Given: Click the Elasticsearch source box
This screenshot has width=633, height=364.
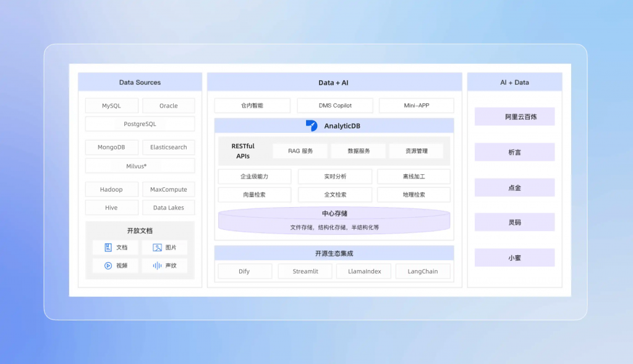Looking at the screenshot, I should [168, 147].
